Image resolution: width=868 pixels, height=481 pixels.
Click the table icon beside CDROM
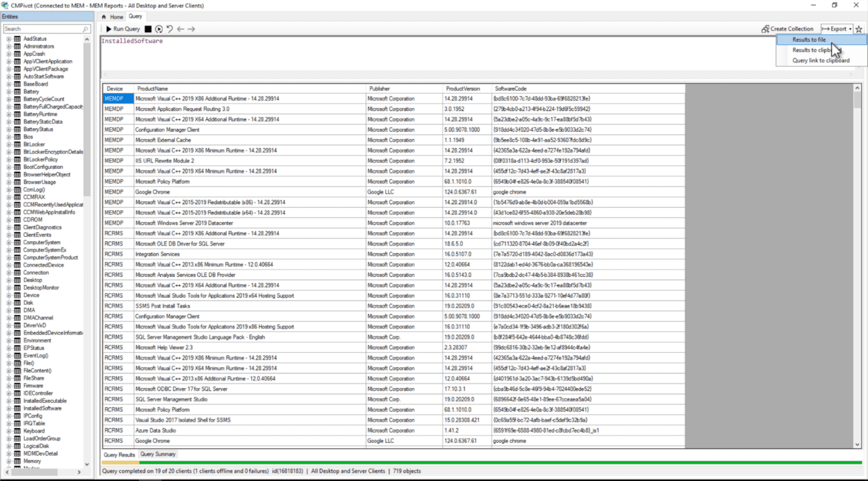coord(17,220)
